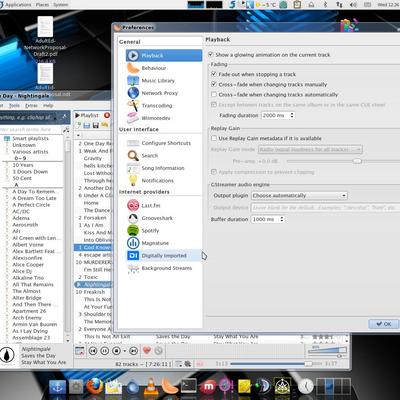
Task: Open the Places menu in the top panel
Action: pos(42,5)
